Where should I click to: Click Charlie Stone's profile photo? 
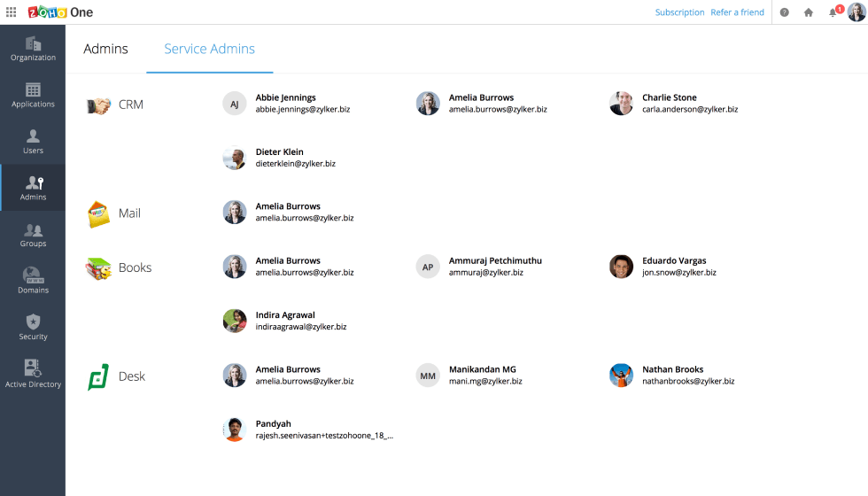pos(621,104)
